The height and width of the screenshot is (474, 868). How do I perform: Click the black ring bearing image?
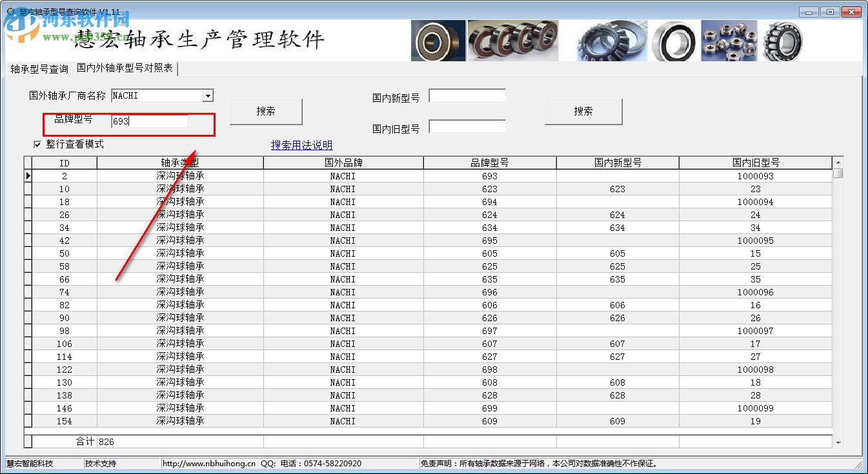tap(674, 40)
